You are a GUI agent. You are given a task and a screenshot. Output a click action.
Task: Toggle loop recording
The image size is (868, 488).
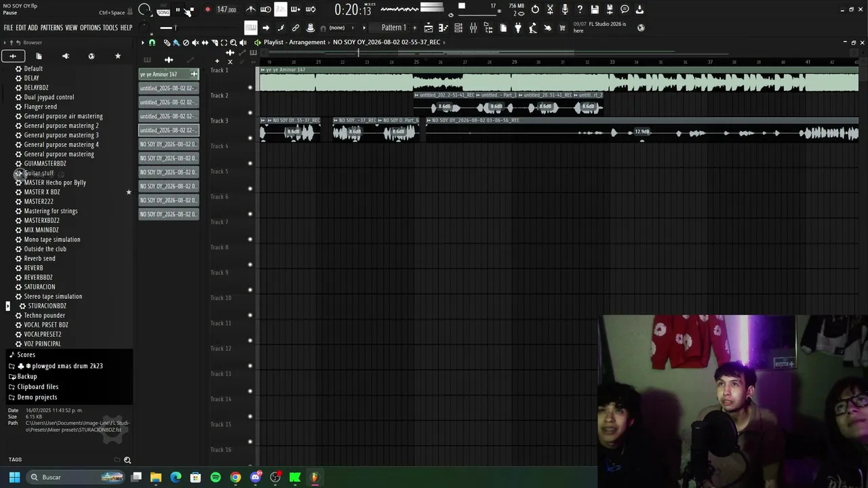coord(311,9)
